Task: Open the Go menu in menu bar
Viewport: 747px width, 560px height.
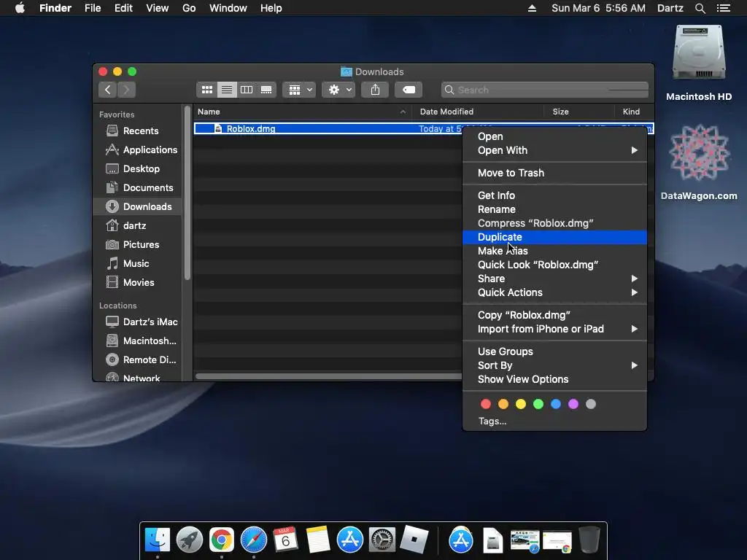Action: pos(189,8)
